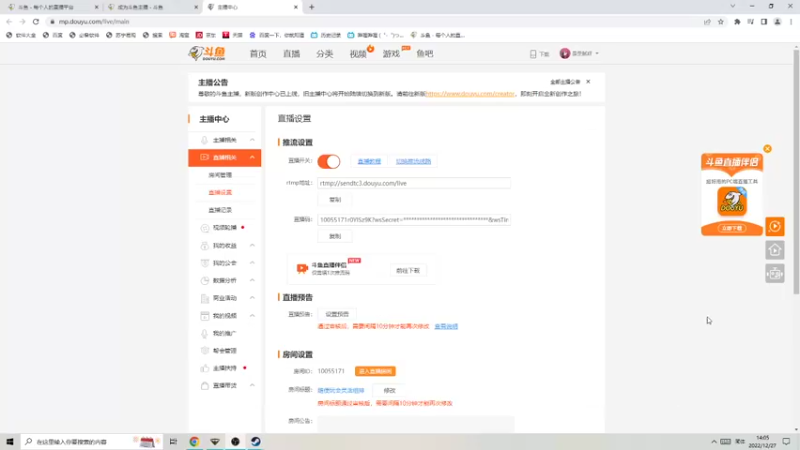Expand the 我的视频 section chevron
Image resolution: width=800 pixels, height=450 pixels.
(252, 316)
